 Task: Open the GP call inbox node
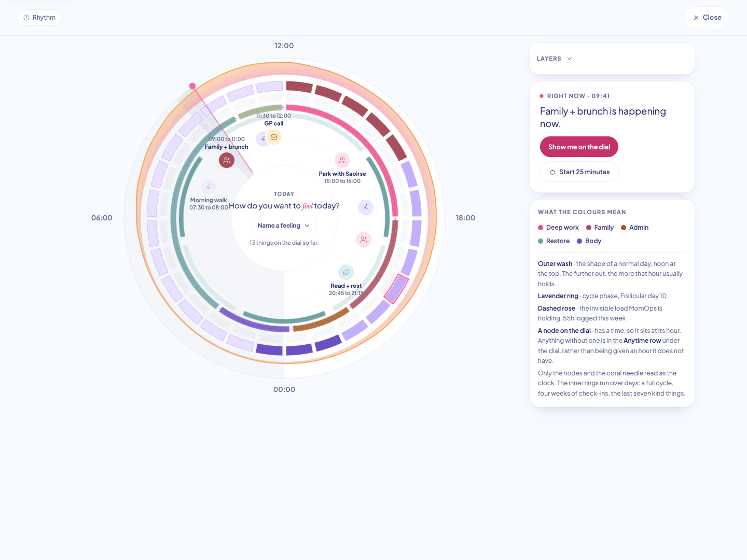pos(274,137)
